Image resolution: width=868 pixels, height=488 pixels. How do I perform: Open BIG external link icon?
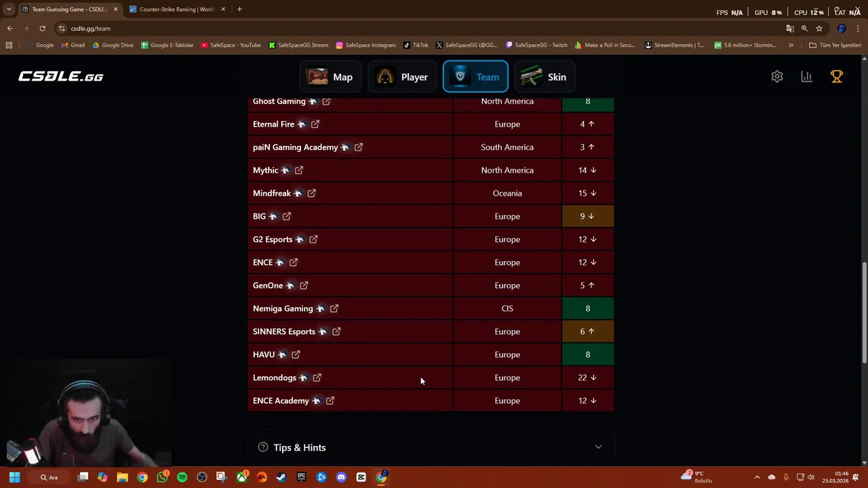(x=287, y=216)
